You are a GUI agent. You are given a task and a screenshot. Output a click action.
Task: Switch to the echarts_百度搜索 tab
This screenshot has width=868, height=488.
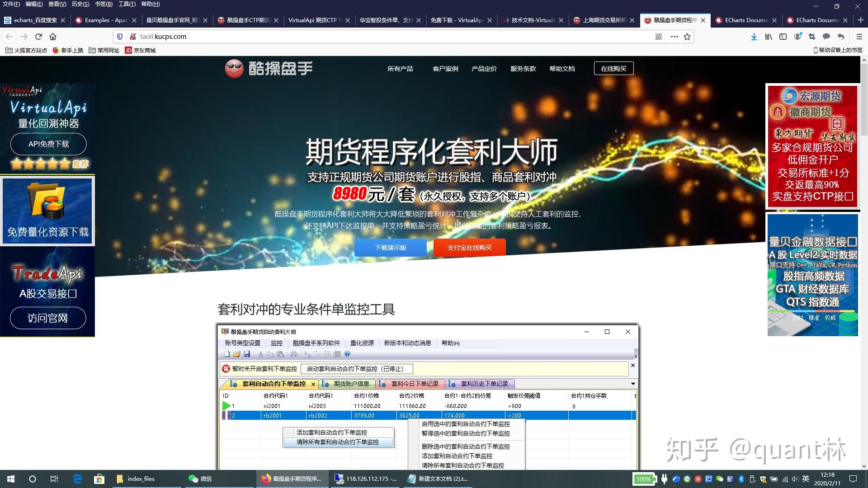[x=35, y=20]
